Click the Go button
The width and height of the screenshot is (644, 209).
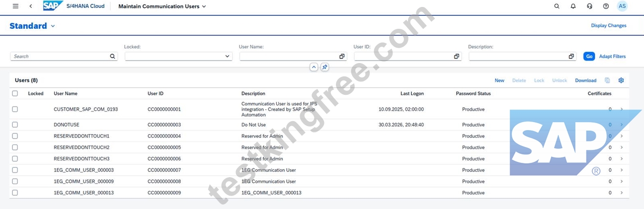pyautogui.click(x=589, y=57)
